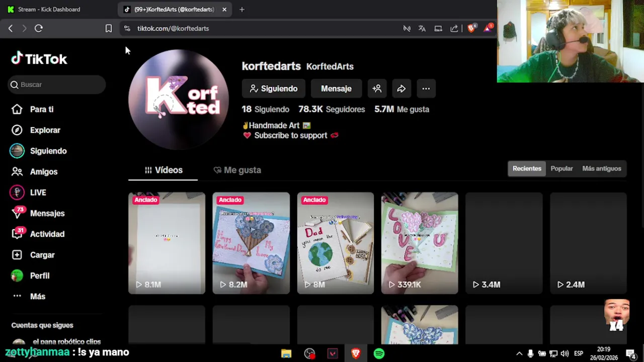Click Handmade Art bio text
The width and height of the screenshot is (644, 362).
pos(274,125)
